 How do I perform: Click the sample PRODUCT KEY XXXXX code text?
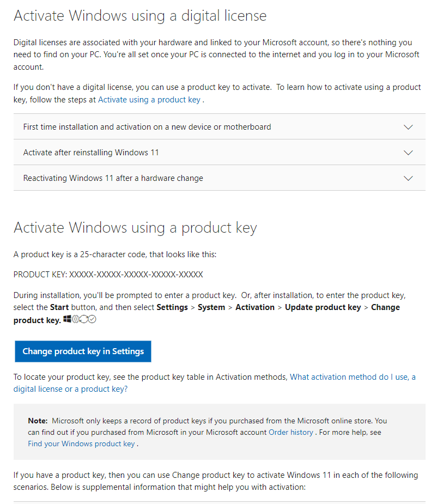(x=108, y=274)
